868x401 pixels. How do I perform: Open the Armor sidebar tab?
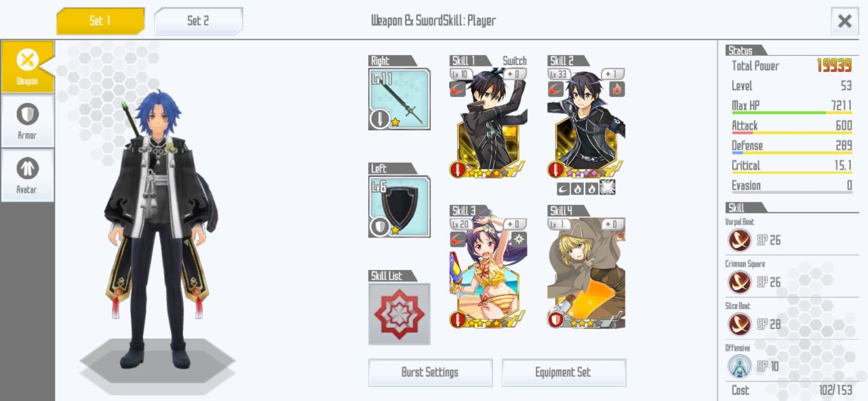27,121
